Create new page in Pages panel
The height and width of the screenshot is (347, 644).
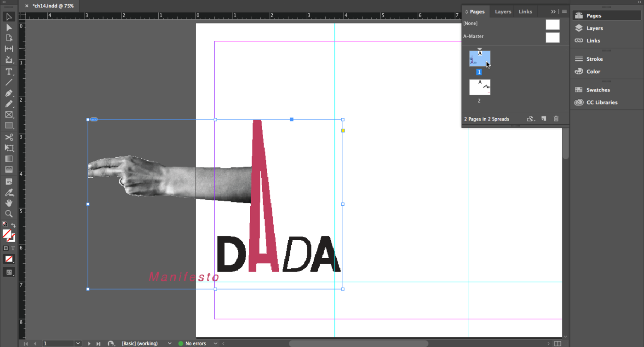click(544, 119)
